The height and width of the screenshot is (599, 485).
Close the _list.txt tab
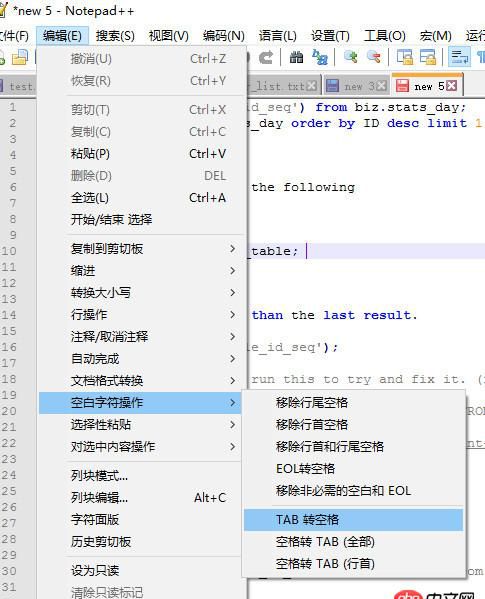[312, 86]
